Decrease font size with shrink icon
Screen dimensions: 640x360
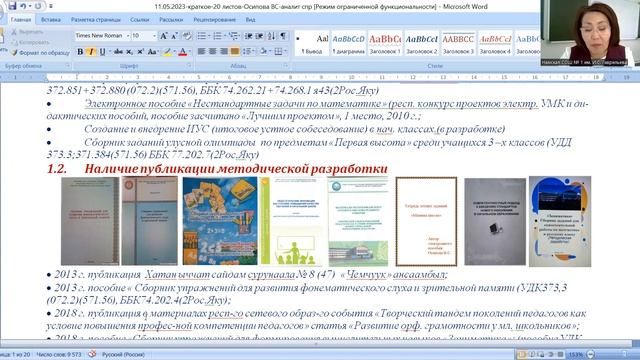[x=174, y=36]
